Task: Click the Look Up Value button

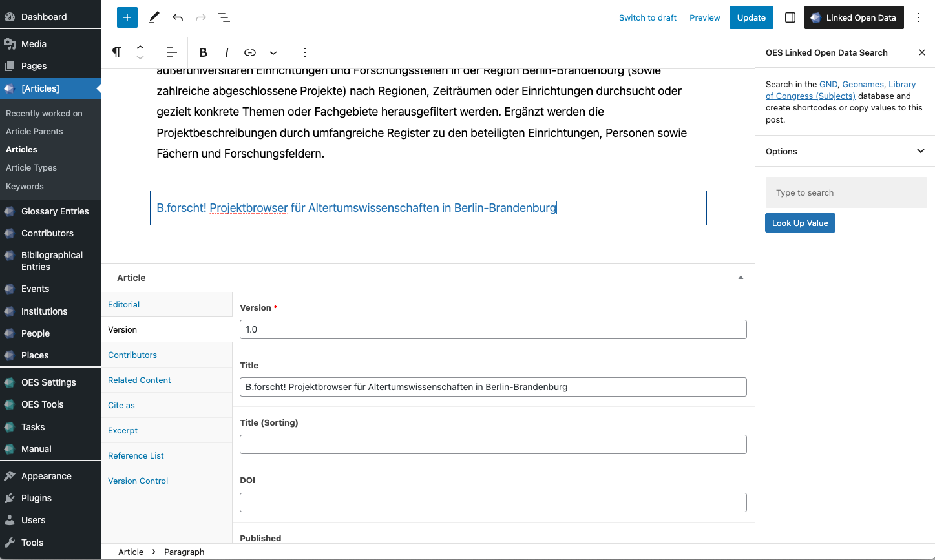Action: click(800, 223)
